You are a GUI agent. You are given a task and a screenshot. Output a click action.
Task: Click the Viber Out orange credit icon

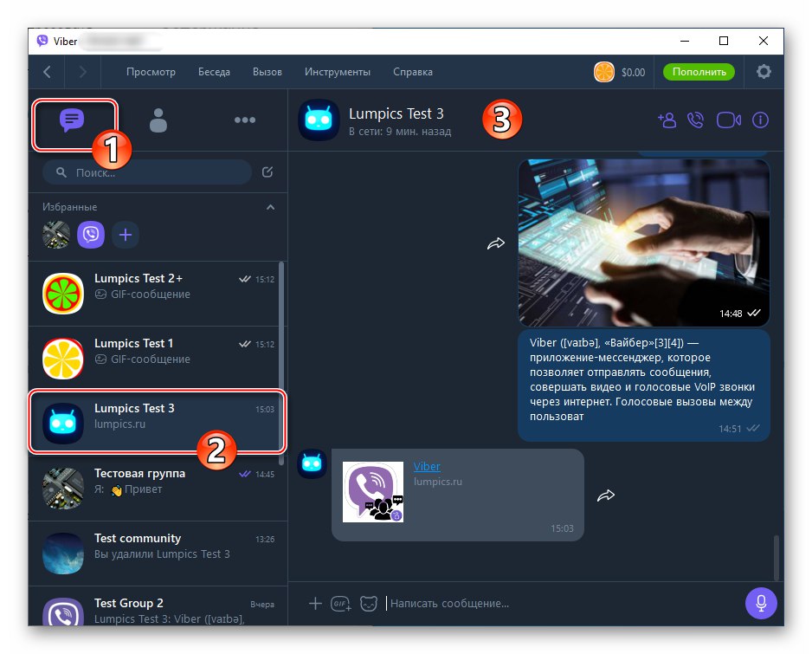click(x=604, y=72)
